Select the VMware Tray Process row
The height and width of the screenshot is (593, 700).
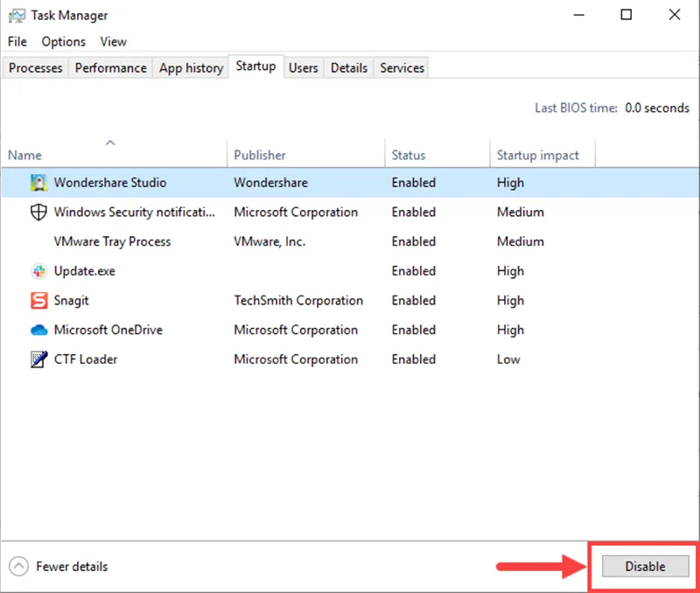(112, 241)
